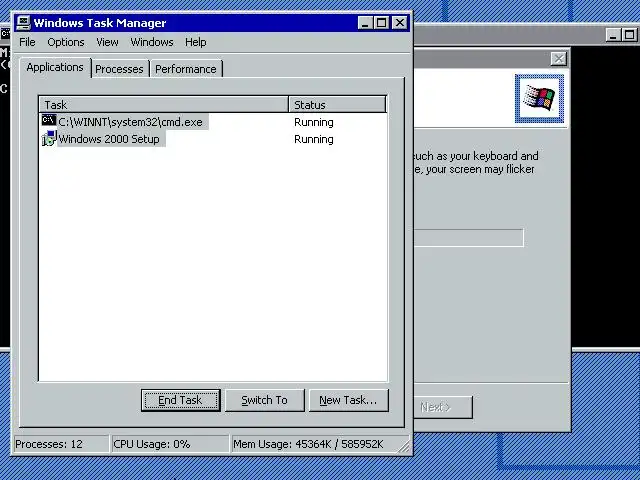Open the File menu in Task Manager

click(27, 42)
